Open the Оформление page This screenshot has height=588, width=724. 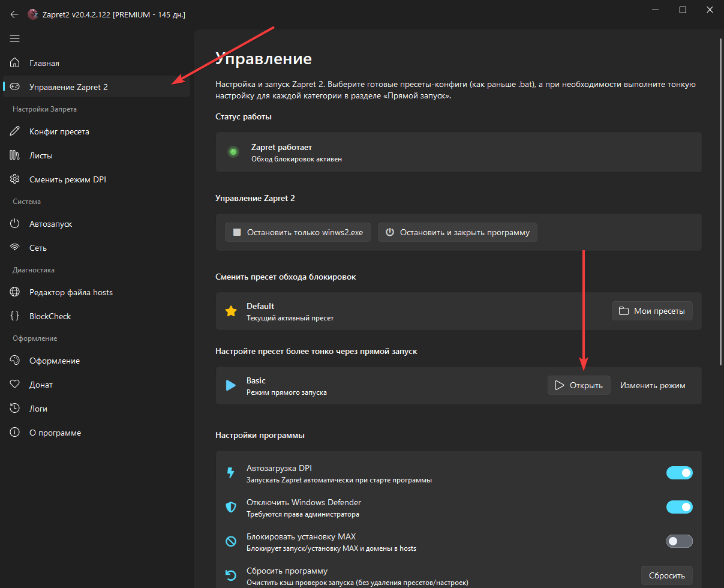97,361
